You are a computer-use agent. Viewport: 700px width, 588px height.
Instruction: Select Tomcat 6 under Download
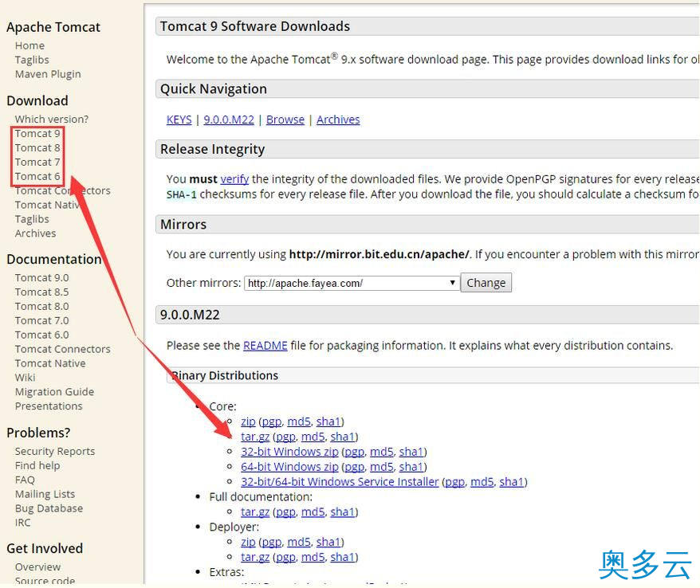pos(37,176)
